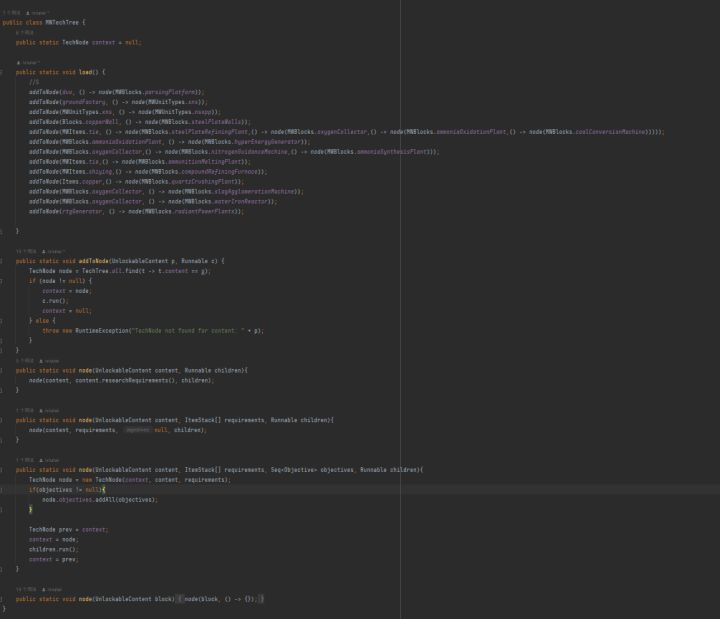Viewport: 720px width, 619px height.
Task: Fold the else block in addToNode
Action: click(3, 320)
